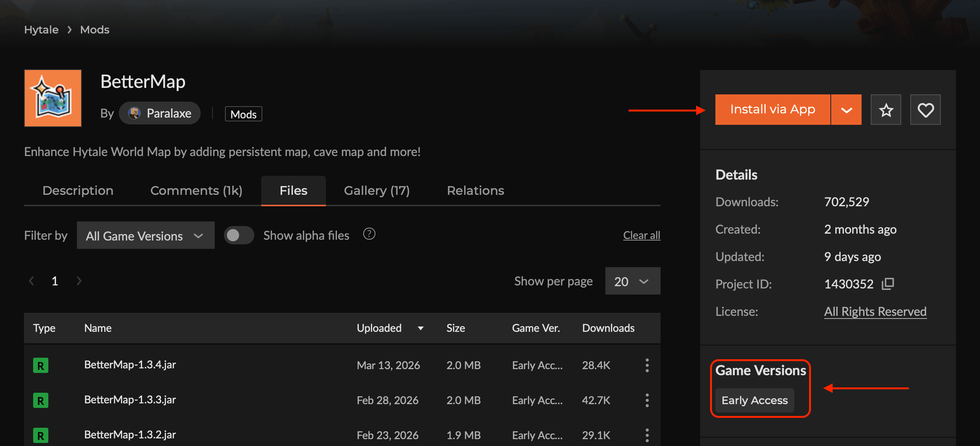Click the Paralaxe author chip
Image resolution: width=980 pixels, height=446 pixels.
coord(160,113)
